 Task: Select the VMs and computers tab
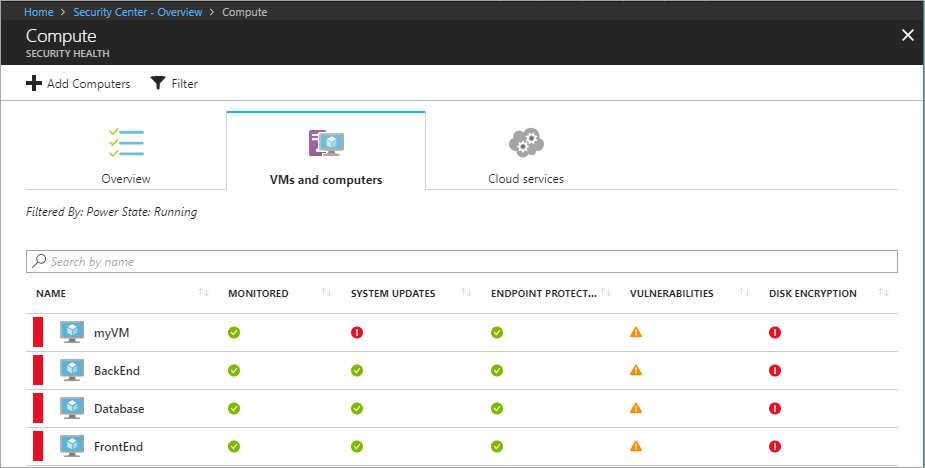pyautogui.click(x=326, y=151)
